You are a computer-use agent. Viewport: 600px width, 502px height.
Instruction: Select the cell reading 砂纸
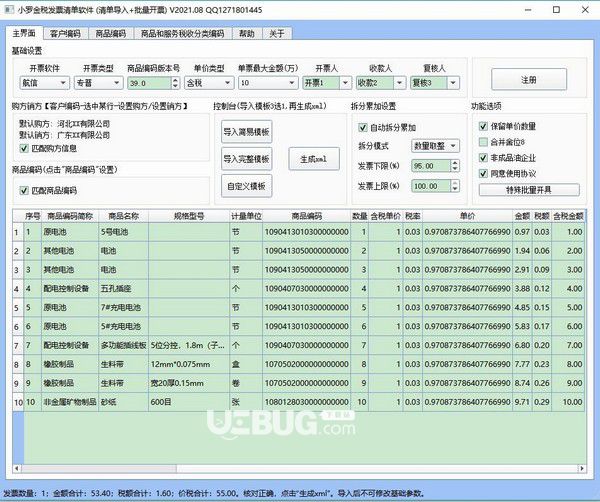pyautogui.click(x=124, y=402)
